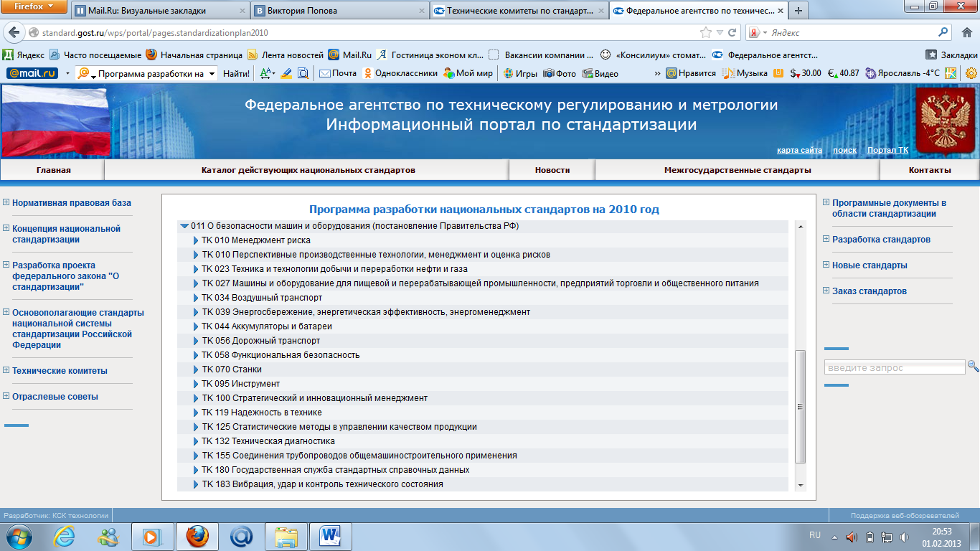Open the Mail.ru toolbar search dropdown arrow
The height and width of the screenshot is (551, 980).
coord(212,73)
